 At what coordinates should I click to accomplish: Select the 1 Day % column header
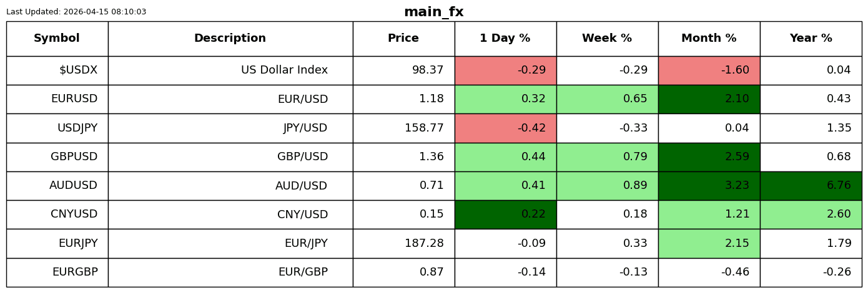[x=505, y=39]
